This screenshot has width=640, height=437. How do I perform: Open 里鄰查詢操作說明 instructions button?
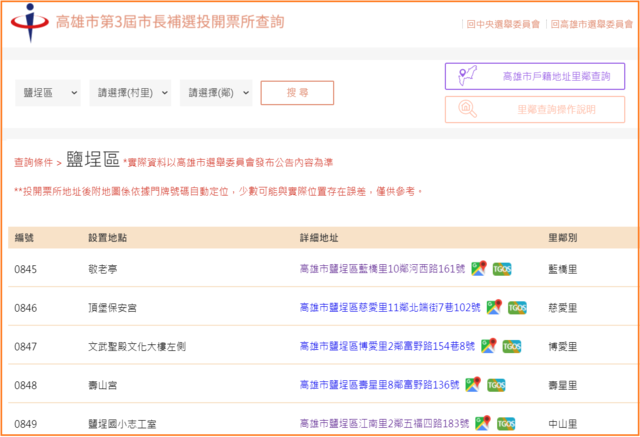535,109
